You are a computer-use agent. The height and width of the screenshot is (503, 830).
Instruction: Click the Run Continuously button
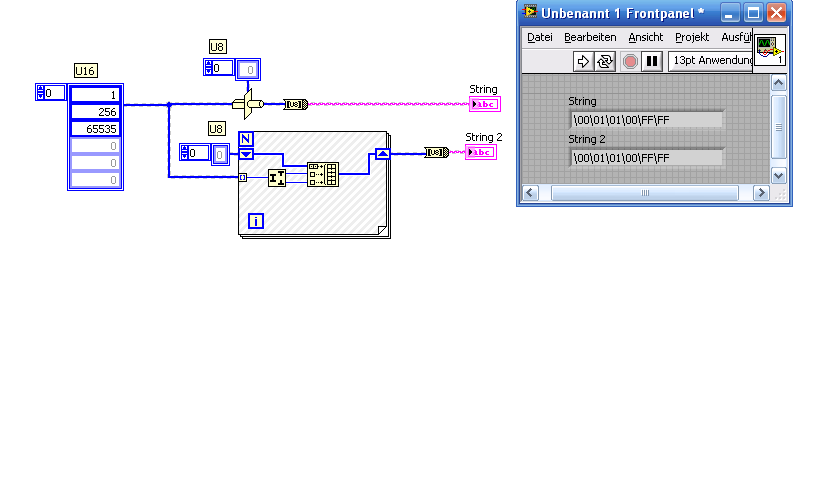[x=605, y=61]
